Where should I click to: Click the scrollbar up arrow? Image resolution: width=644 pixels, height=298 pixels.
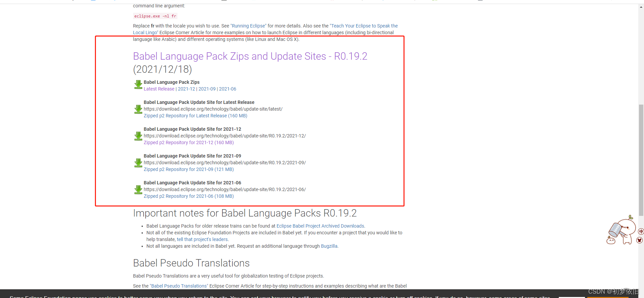point(641,7)
